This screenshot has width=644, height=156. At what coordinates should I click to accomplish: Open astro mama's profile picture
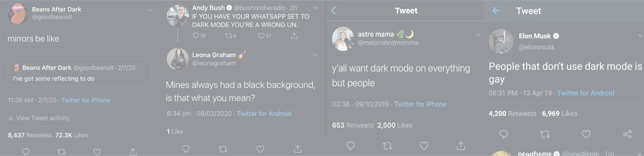click(x=343, y=38)
